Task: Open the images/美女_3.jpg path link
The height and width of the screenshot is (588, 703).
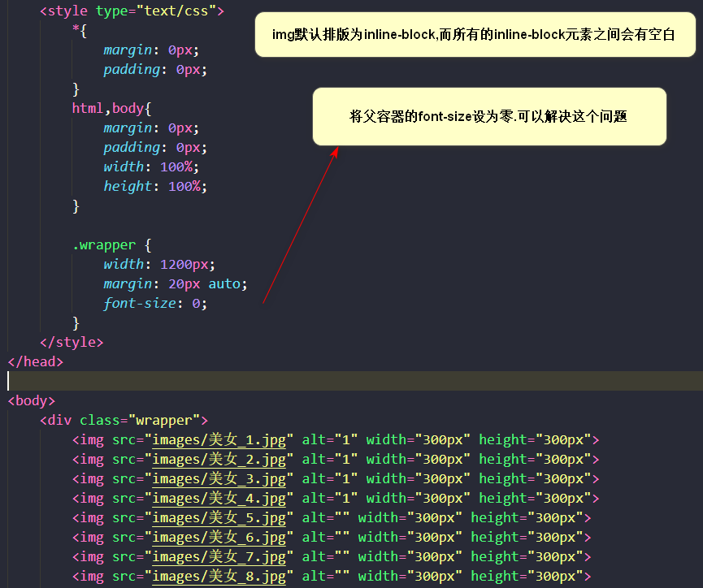Action: pyautogui.click(x=219, y=478)
